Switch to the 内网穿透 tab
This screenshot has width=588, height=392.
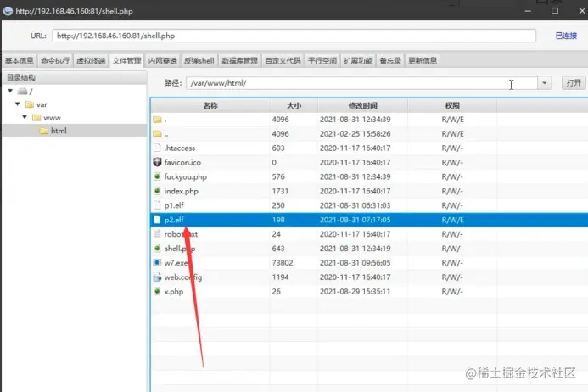pos(162,61)
